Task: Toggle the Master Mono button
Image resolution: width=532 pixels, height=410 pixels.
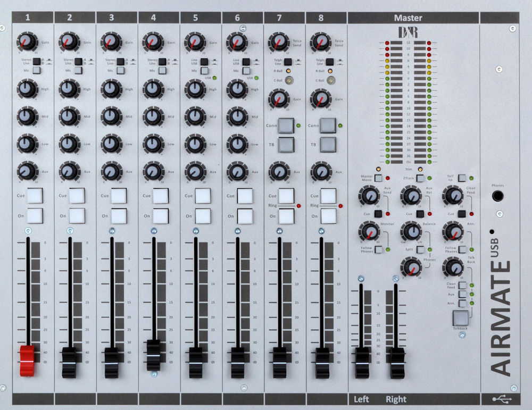Action: tap(379, 177)
